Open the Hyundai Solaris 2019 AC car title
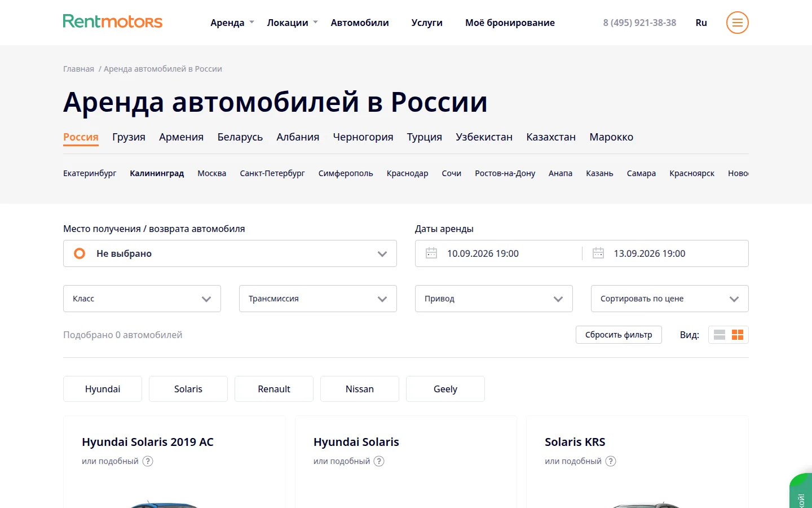This screenshot has height=508, width=812. [x=148, y=442]
